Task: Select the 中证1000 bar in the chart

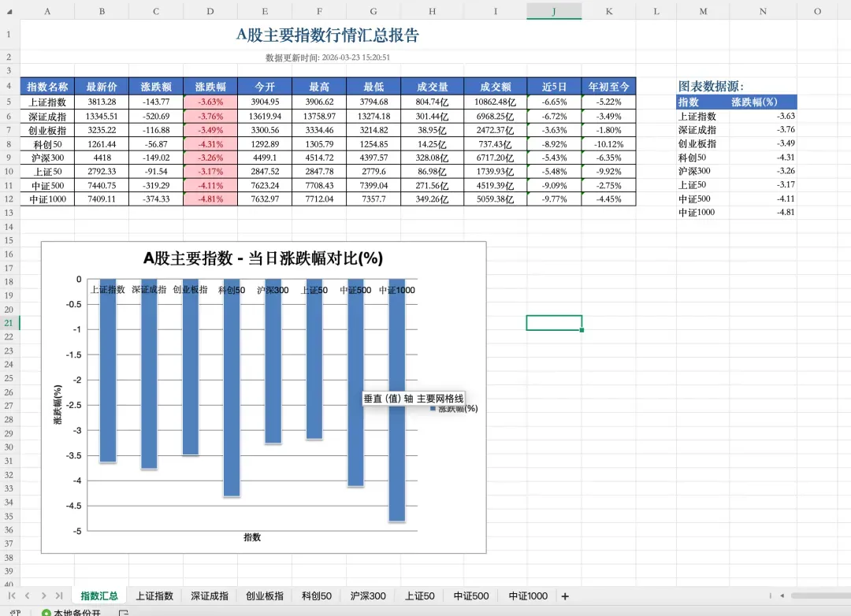Action: pos(397,400)
